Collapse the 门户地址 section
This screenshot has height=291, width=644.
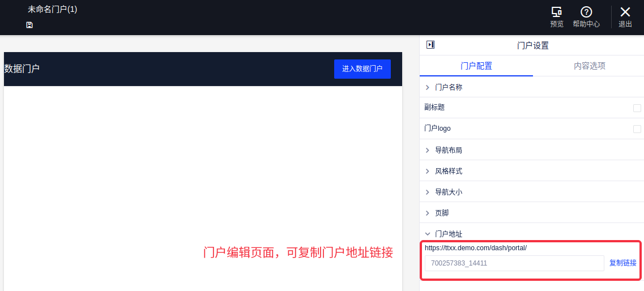(x=428, y=234)
